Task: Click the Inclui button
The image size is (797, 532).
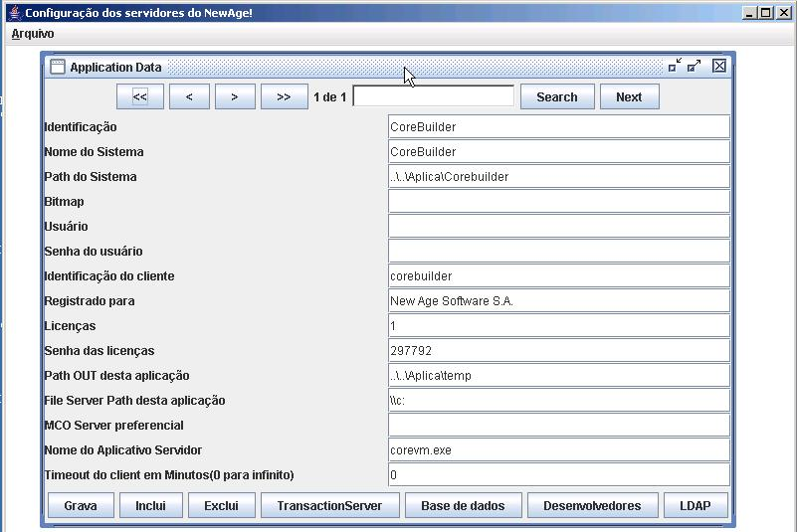Action: pos(151,505)
